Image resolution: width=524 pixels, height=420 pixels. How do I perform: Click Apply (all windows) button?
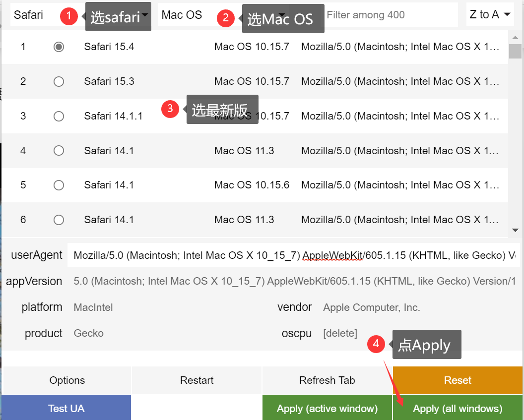458,409
